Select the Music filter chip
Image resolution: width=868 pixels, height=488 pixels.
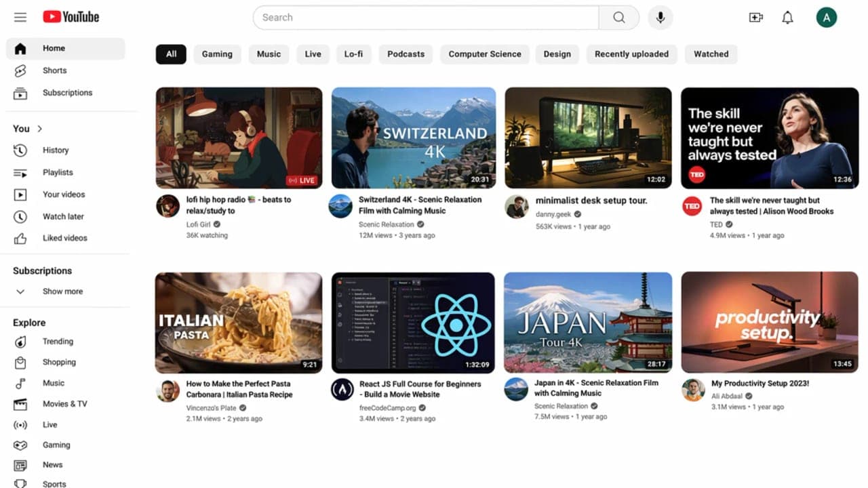click(x=269, y=54)
